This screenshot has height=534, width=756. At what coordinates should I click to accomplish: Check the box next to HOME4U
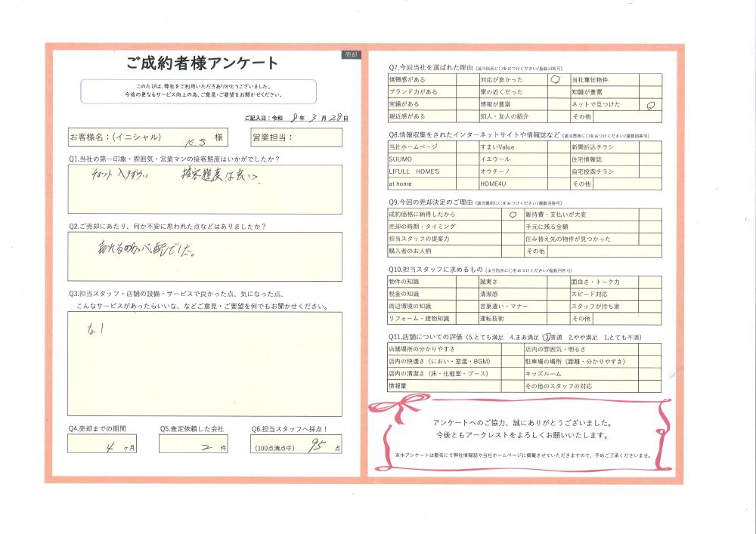click(x=559, y=184)
